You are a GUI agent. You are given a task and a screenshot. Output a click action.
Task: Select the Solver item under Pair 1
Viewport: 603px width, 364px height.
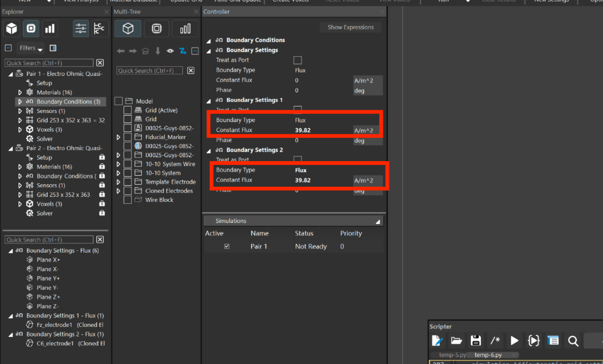[x=44, y=139]
